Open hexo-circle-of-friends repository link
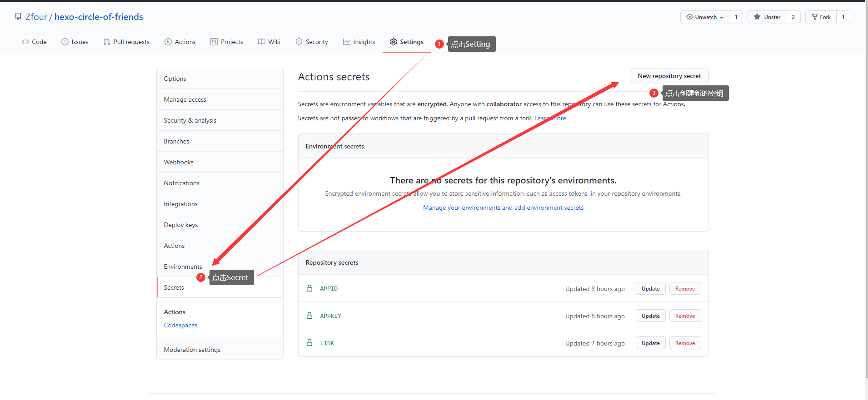Image resolution: width=868 pixels, height=400 pixels. pyautogui.click(x=99, y=17)
